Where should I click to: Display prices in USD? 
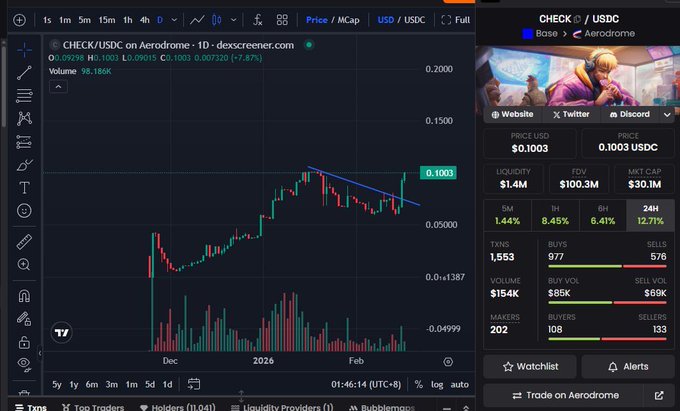click(386, 20)
